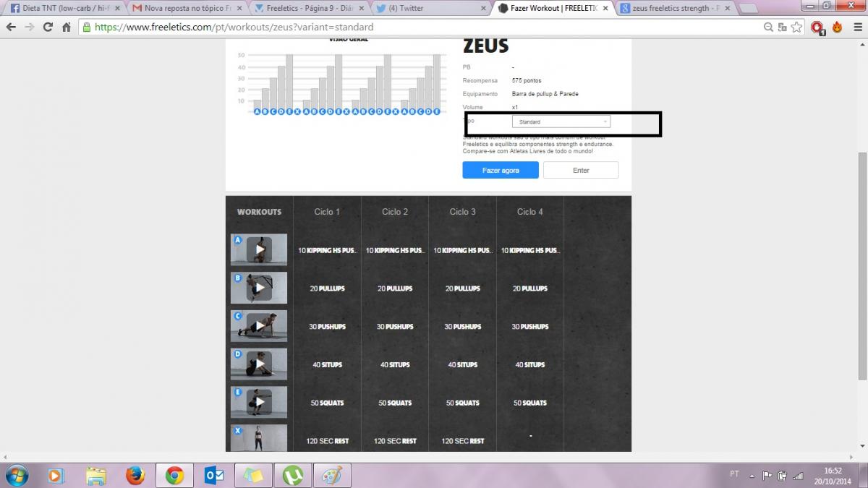This screenshot has width=868, height=488.
Task: Launch Windows Media Player from taskbar
Action: point(56,476)
